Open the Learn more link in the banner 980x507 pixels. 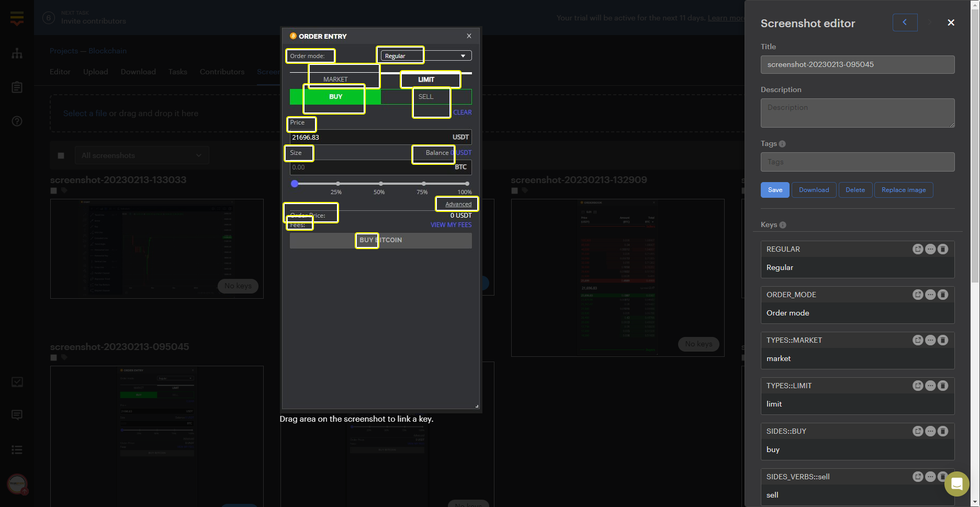[726, 17]
